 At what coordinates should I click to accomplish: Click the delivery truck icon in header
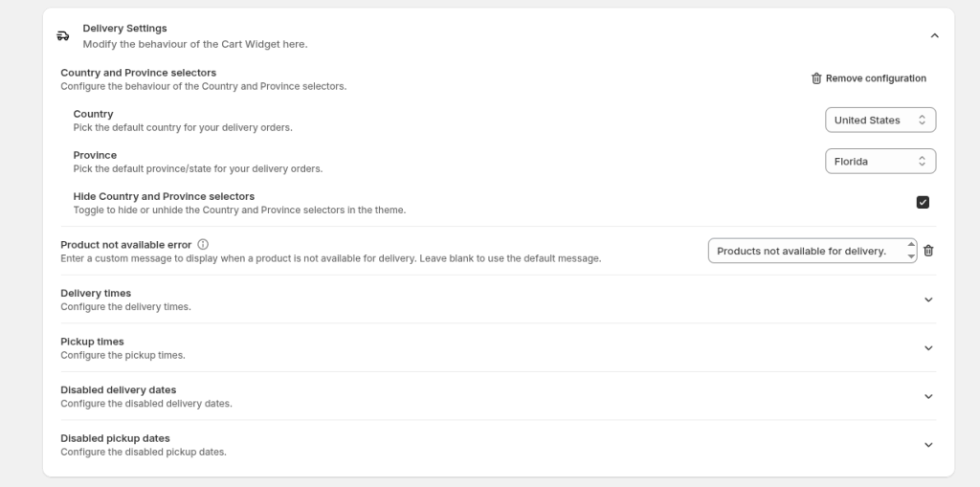63,35
